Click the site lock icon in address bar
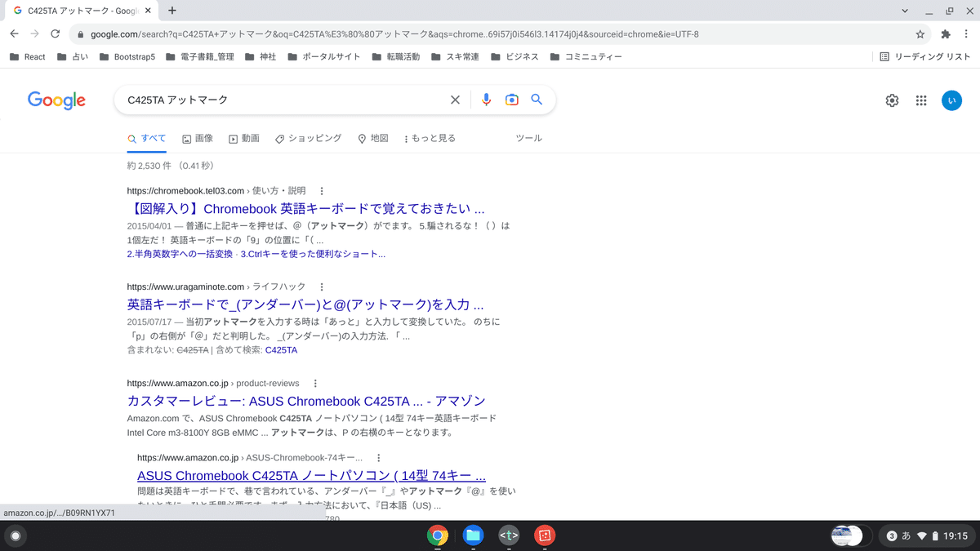Screen dimensions: 980x551 (79, 34)
